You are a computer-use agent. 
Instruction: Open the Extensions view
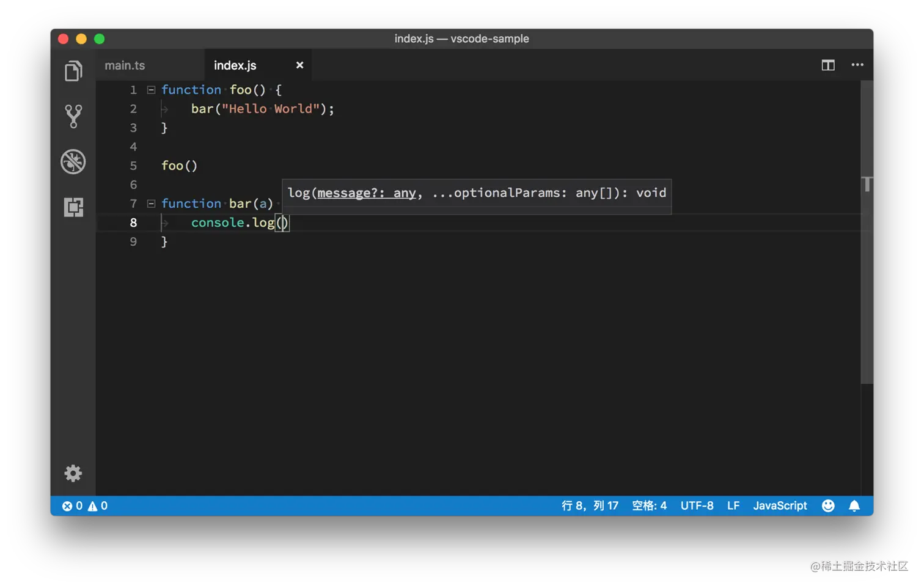coord(73,207)
